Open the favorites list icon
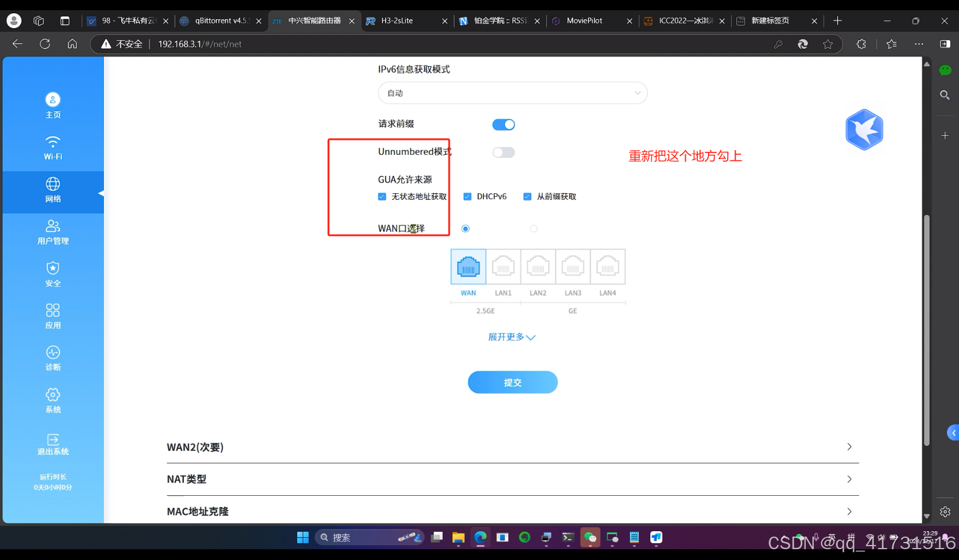The height and width of the screenshot is (560, 959). click(892, 44)
